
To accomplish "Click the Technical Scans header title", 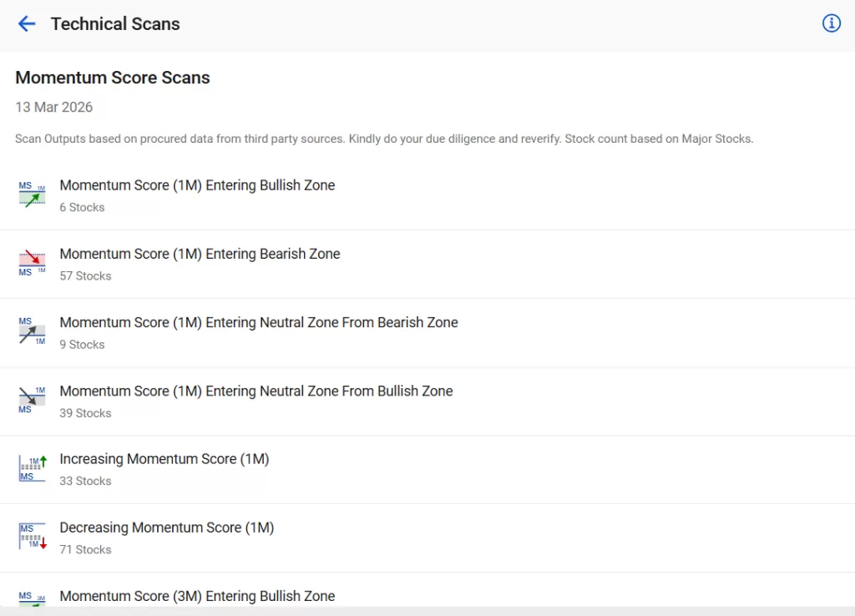I will click(115, 24).
